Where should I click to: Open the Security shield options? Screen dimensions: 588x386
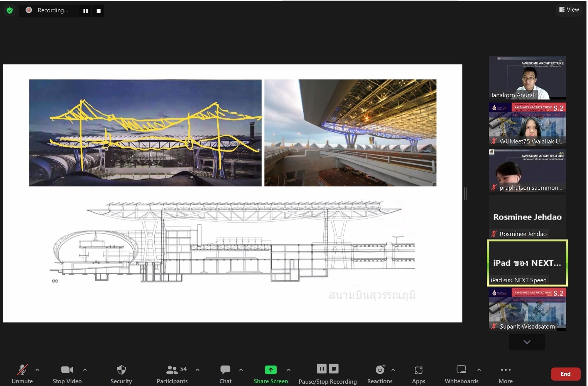121,374
